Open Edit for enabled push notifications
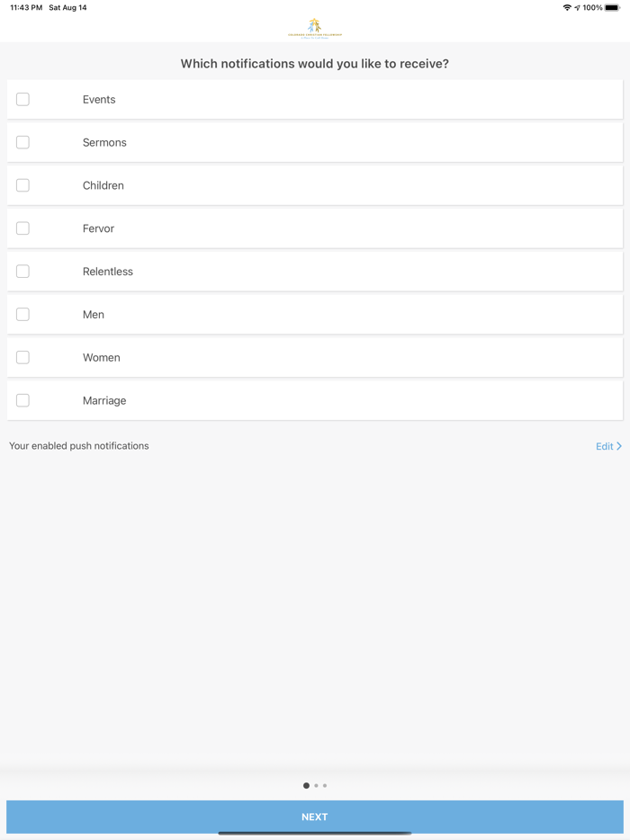This screenshot has height=840, width=630. click(x=604, y=446)
